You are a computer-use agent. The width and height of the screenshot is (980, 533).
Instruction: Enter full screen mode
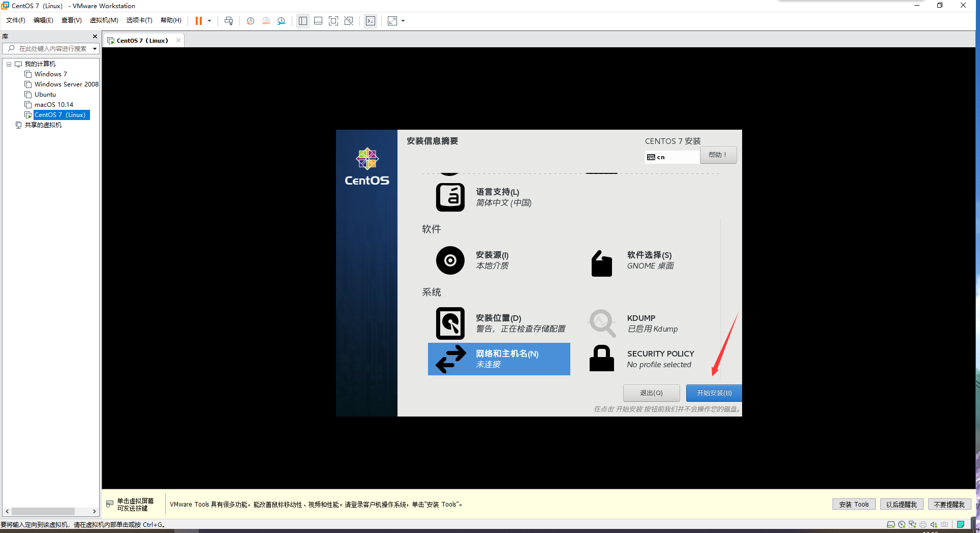(333, 21)
